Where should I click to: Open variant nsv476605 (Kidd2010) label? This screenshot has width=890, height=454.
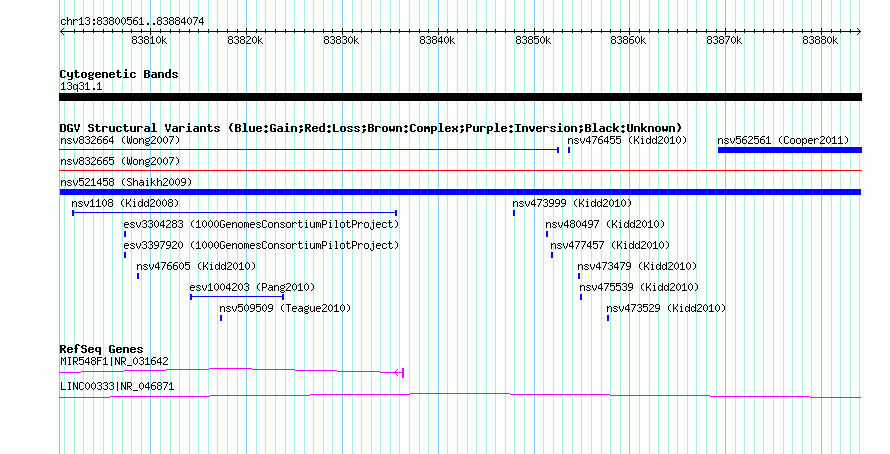(x=196, y=266)
